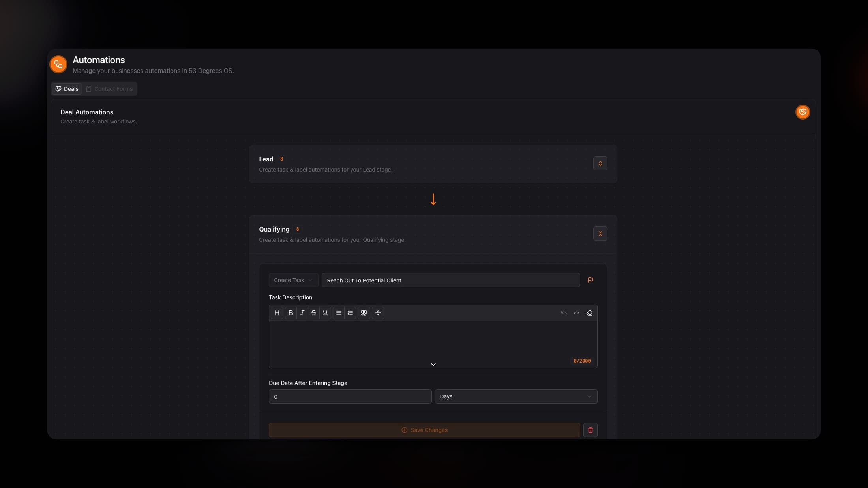
Task: Toggle strikethrough formatting
Action: coord(314,313)
